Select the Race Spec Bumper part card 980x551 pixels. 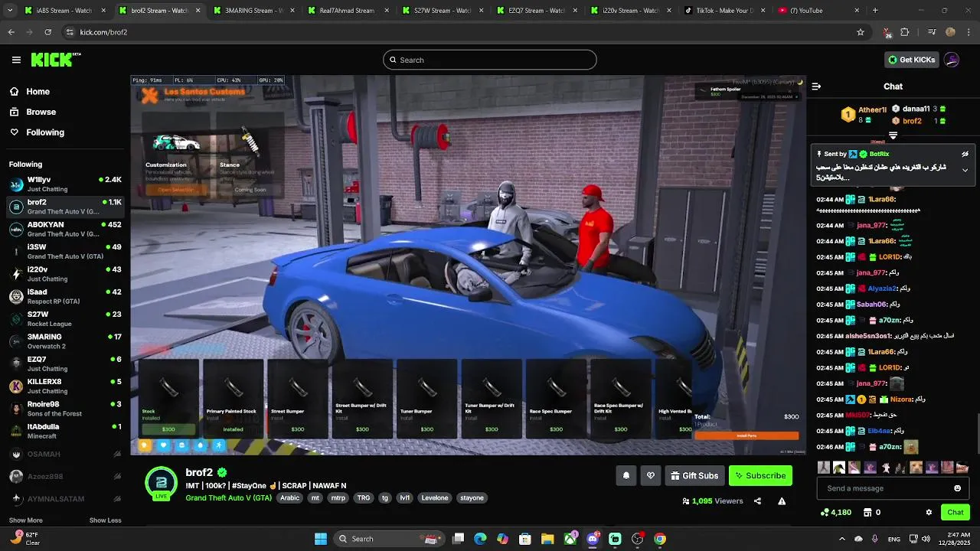[556, 398]
